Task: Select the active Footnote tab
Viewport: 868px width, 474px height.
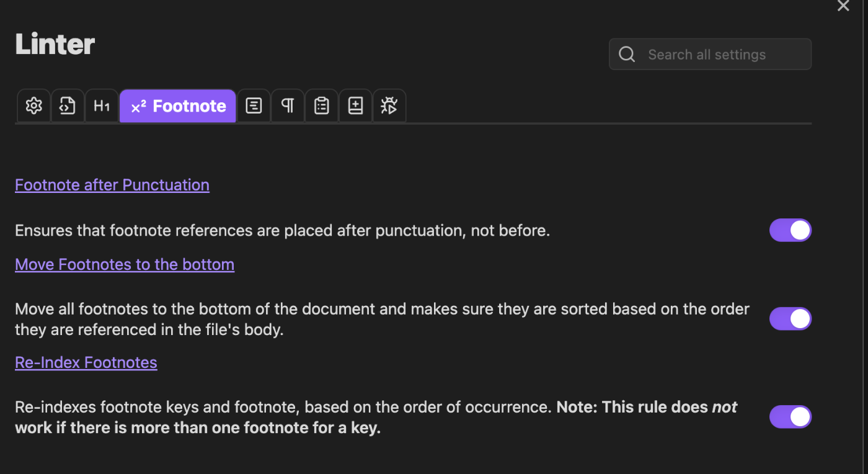Action: coord(178,106)
